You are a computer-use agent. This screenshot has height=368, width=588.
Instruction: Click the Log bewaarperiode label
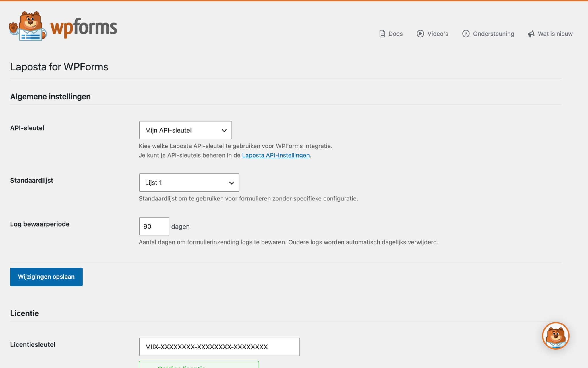point(40,224)
